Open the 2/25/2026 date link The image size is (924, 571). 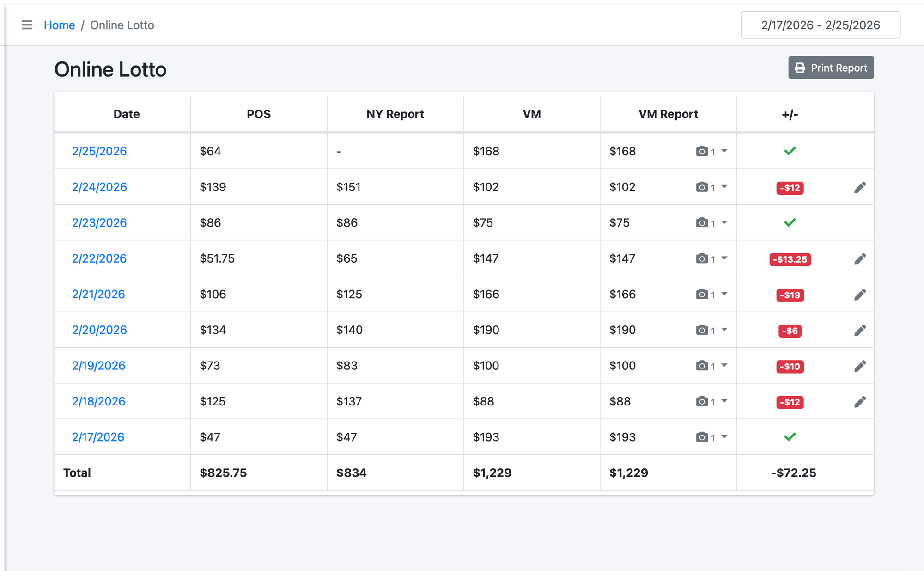[99, 151]
